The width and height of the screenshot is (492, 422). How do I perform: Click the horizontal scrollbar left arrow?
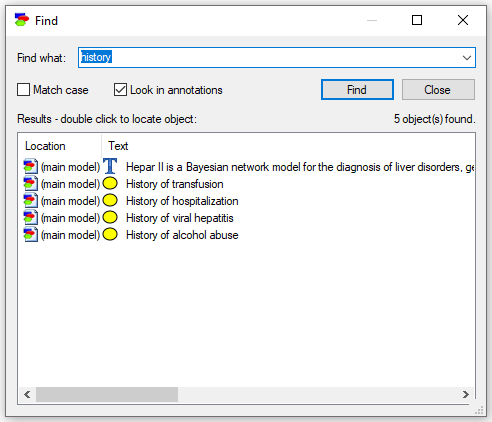[27, 395]
